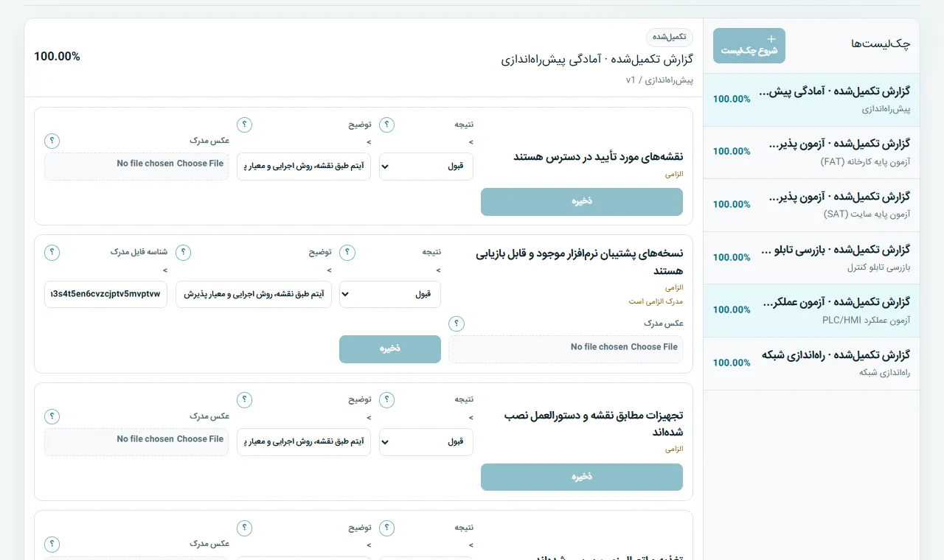Open the آزمون پایه سایت (SAT) checklist

[811, 206]
